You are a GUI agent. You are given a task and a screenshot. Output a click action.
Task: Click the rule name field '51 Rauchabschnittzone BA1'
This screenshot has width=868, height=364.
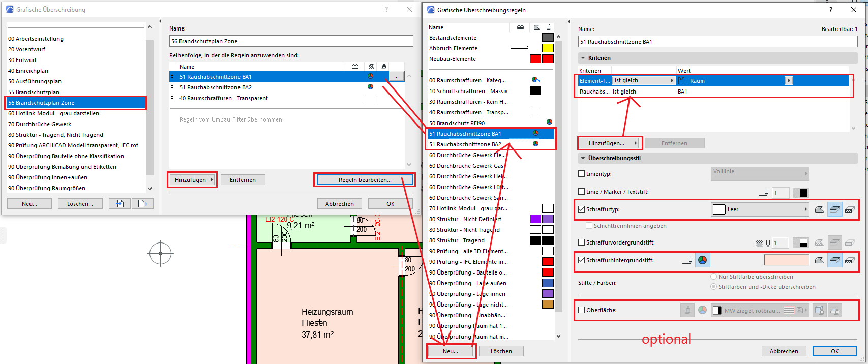tap(717, 42)
